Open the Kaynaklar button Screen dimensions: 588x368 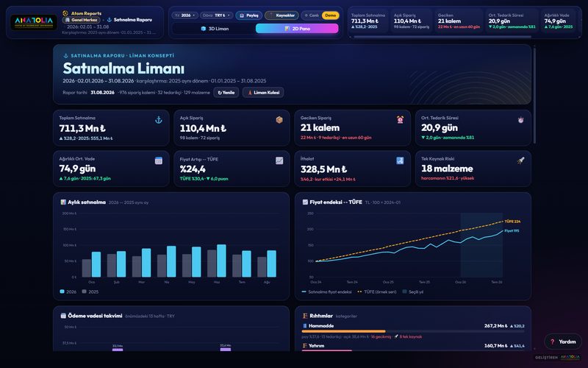click(x=282, y=15)
